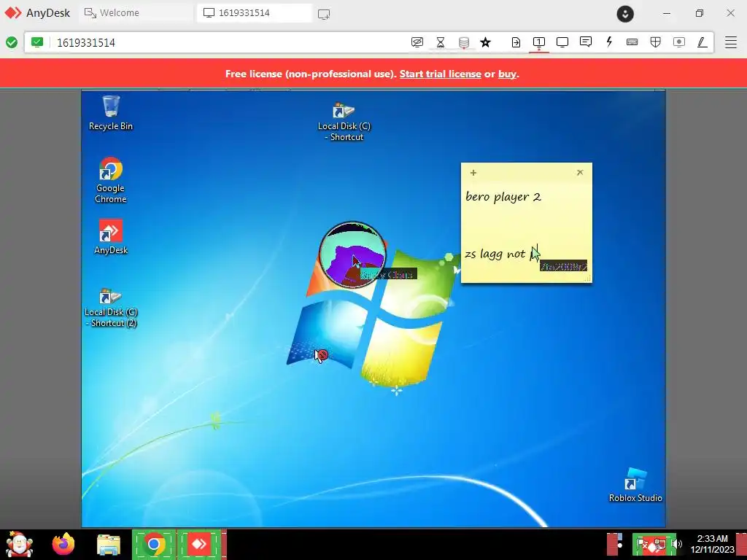Delete the sticky note with X

(x=580, y=172)
